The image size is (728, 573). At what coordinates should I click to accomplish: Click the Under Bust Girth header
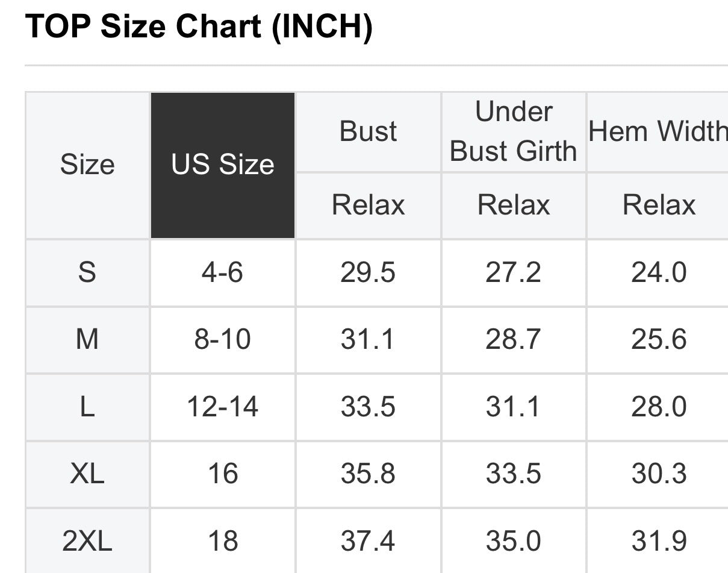[x=514, y=132]
